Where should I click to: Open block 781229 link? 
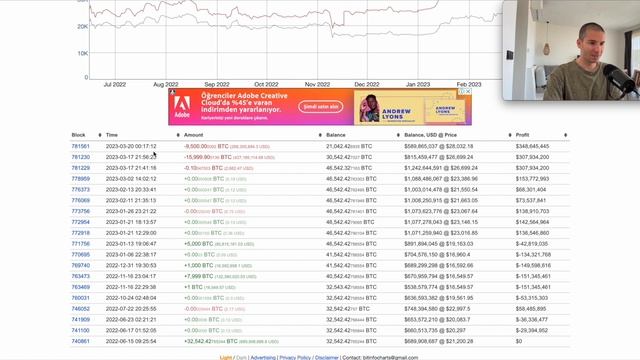pyautogui.click(x=80, y=168)
